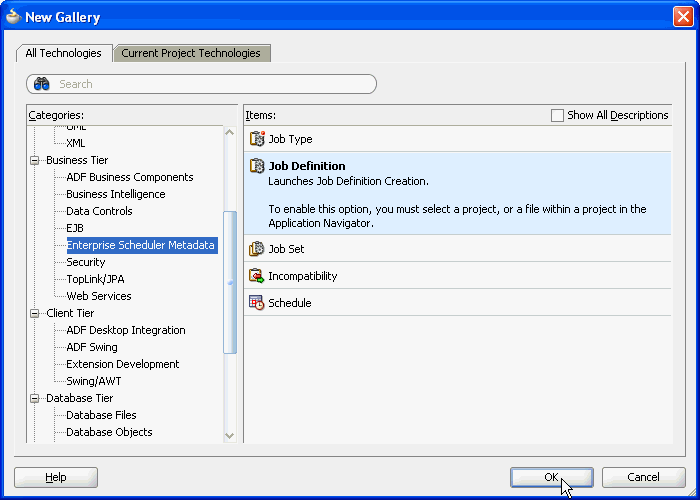Select the Job Type item text
This screenshot has width=700, height=500.
click(x=290, y=139)
